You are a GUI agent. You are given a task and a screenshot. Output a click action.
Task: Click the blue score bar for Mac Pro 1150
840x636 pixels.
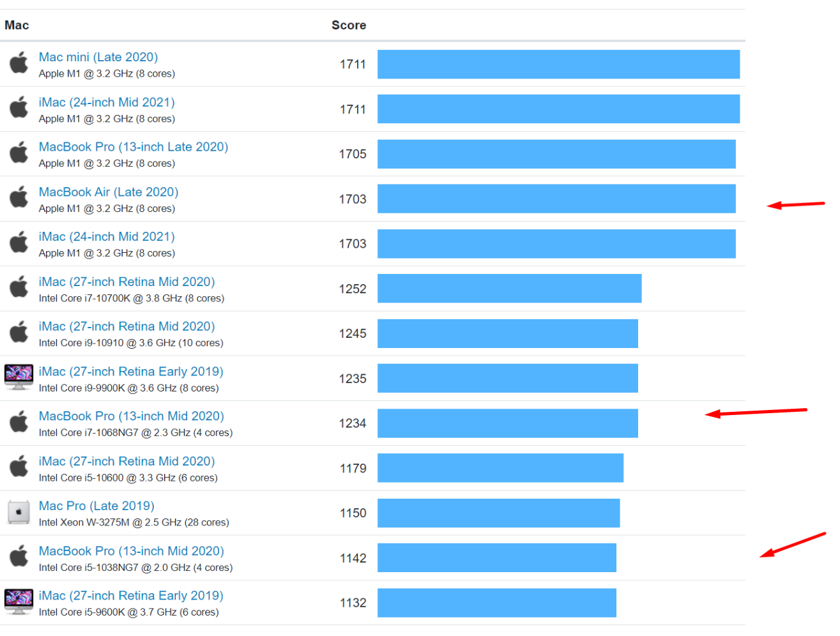pos(498,513)
